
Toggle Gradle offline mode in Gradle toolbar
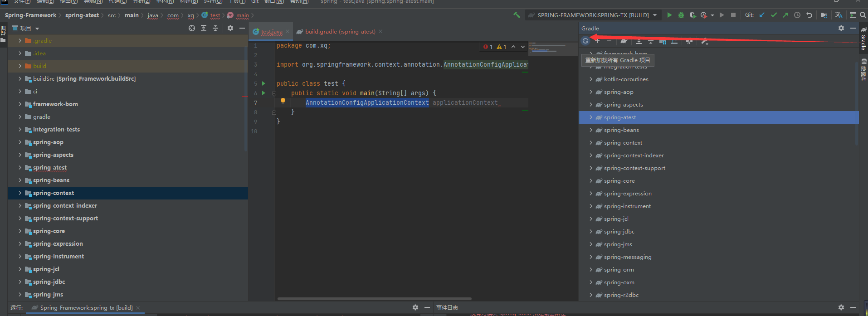click(x=689, y=41)
